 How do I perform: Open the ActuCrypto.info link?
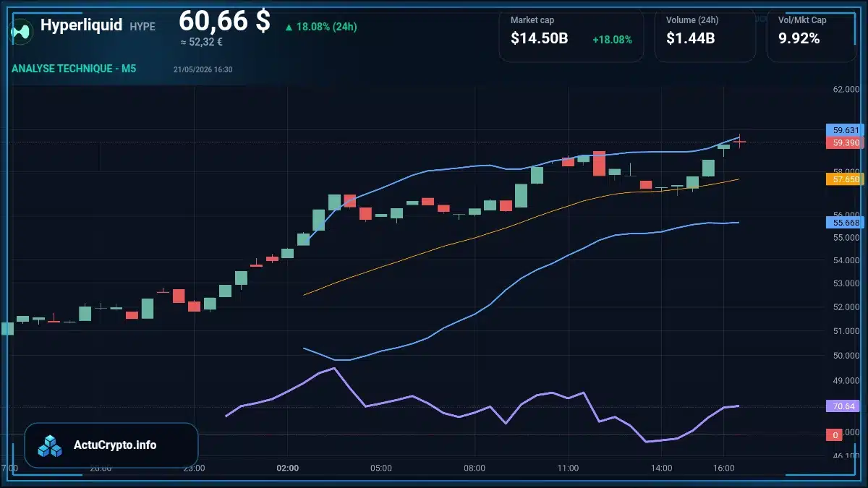coord(115,445)
